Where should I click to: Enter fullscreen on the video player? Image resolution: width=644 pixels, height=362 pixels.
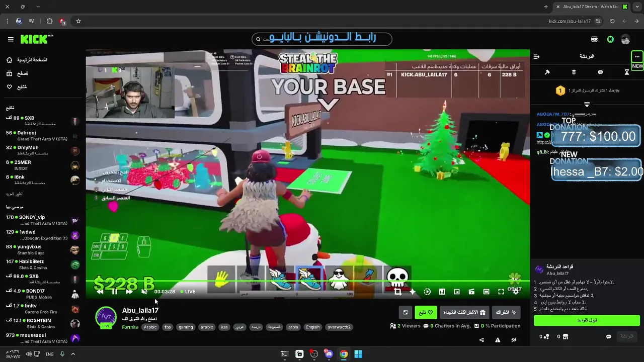pos(501,292)
